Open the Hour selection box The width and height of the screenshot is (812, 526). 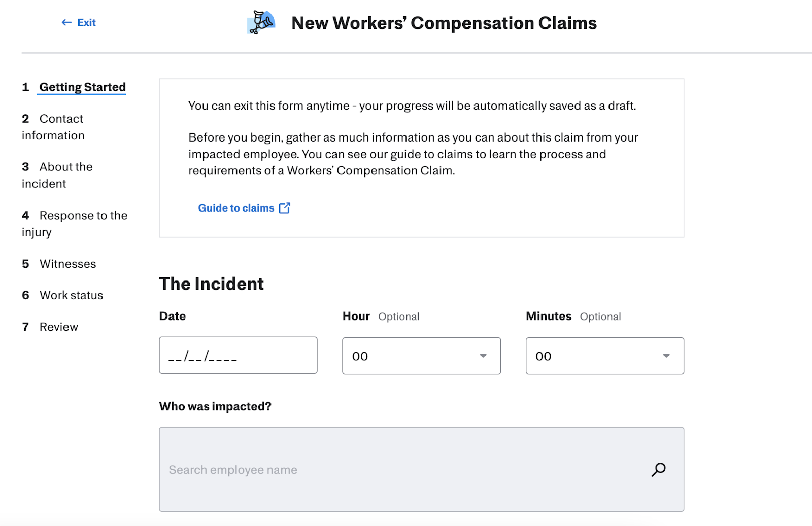coord(421,356)
